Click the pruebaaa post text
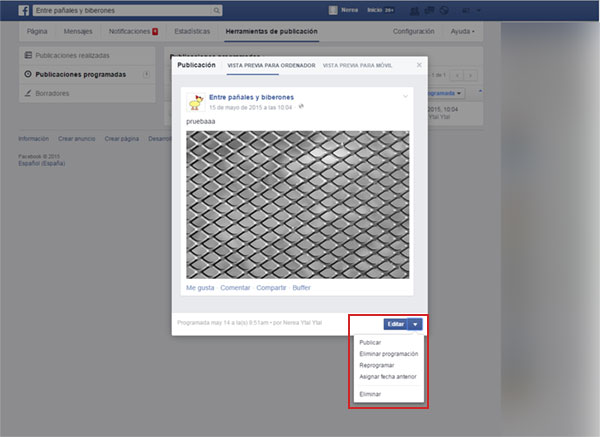Image resolution: width=600 pixels, height=437 pixels. 201,121
